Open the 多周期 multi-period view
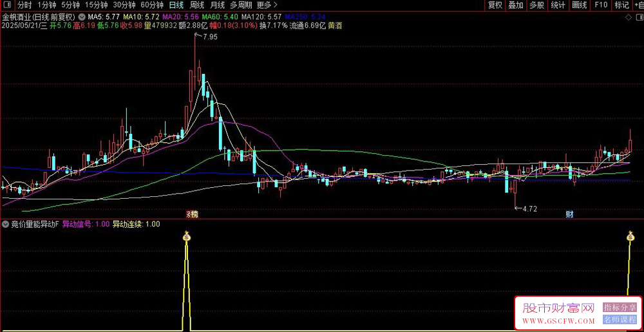This screenshot has width=644, height=332. pyautogui.click(x=241, y=5)
